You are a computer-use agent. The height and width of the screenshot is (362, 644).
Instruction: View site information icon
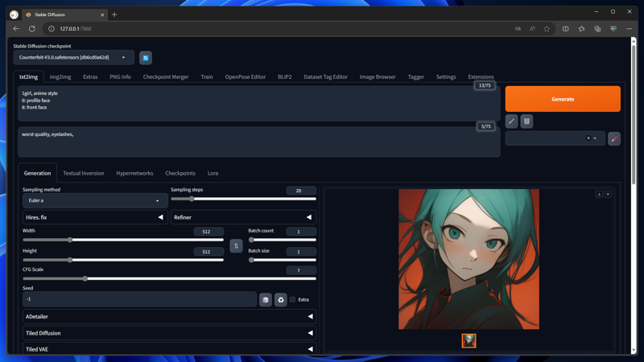point(52,29)
